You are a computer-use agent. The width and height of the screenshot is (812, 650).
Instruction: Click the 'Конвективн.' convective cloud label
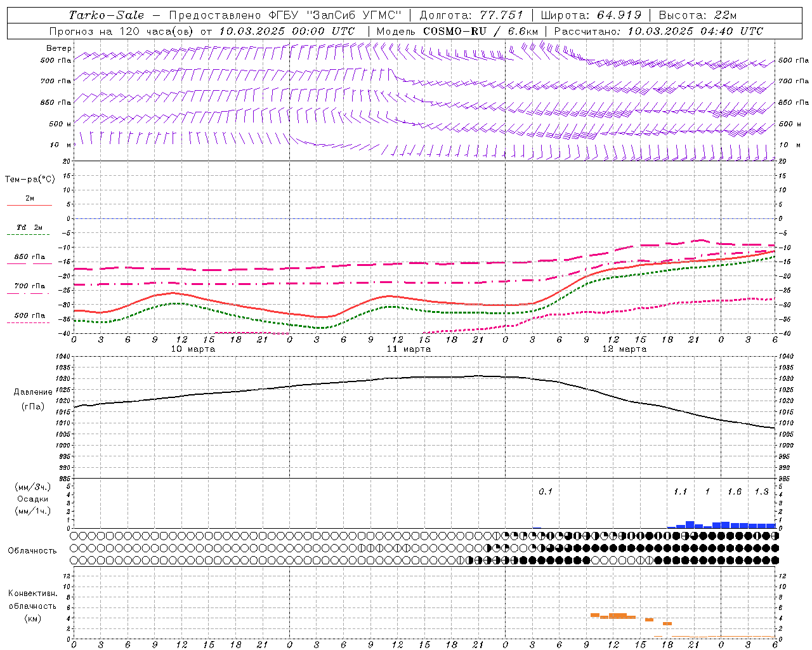(x=33, y=594)
